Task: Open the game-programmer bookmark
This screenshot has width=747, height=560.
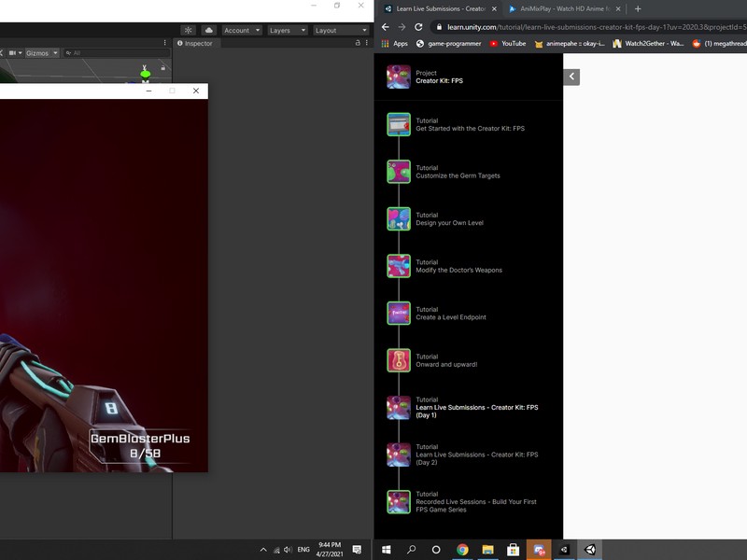Action: (x=449, y=43)
